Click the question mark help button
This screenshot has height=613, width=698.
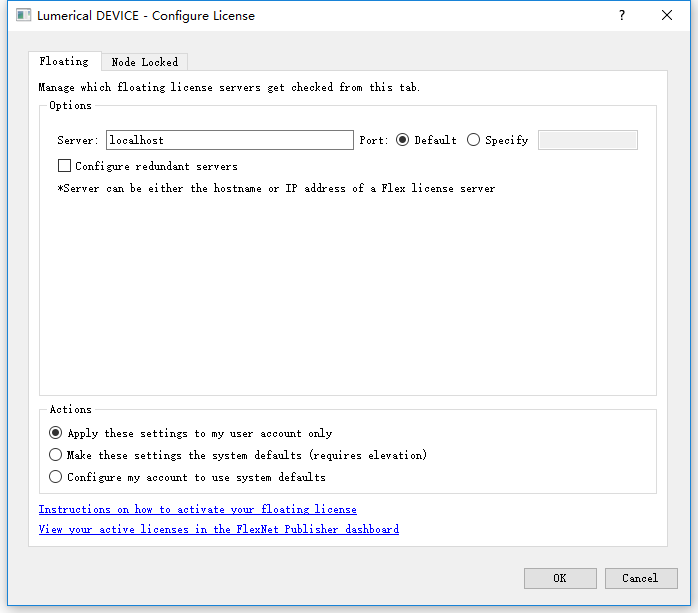tap(622, 16)
